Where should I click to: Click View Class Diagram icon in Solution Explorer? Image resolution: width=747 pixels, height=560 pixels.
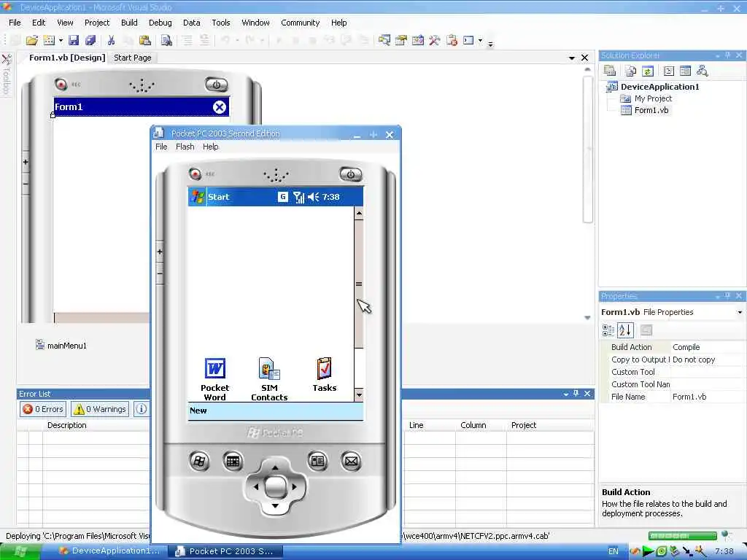(702, 71)
